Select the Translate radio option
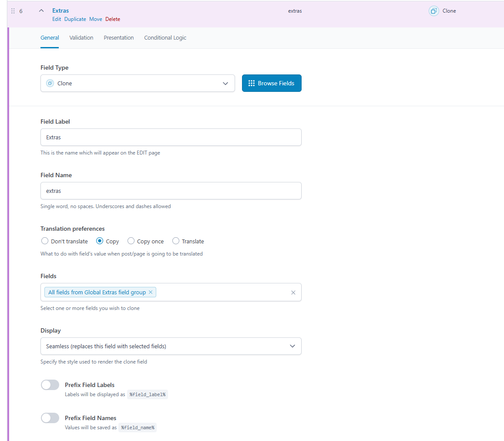 coord(175,241)
